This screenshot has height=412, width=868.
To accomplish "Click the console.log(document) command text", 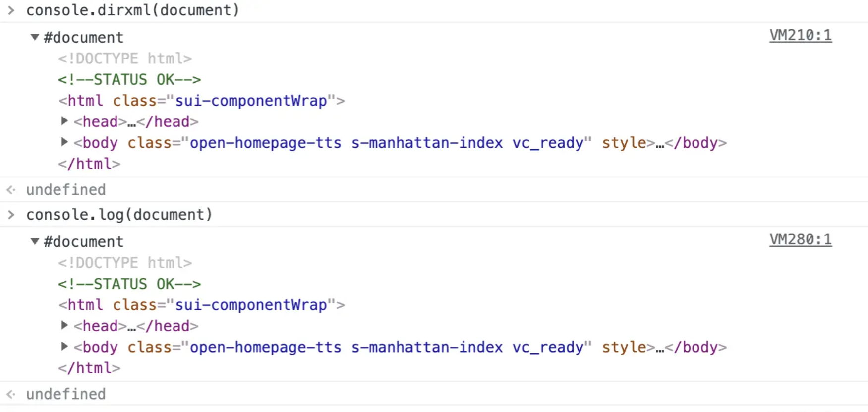I will coord(119,215).
